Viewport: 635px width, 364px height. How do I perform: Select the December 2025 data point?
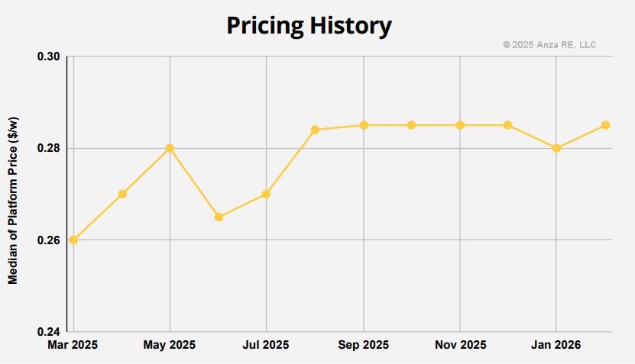click(507, 125)
